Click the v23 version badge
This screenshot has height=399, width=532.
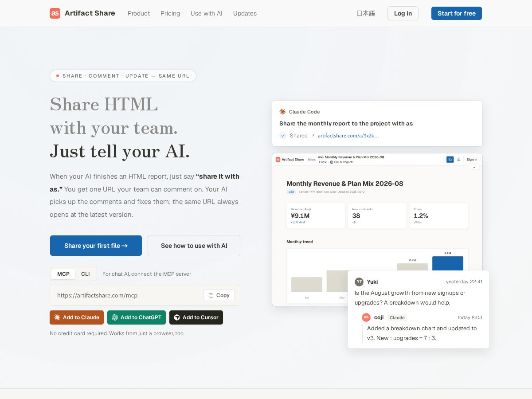[x=291, y=192]
